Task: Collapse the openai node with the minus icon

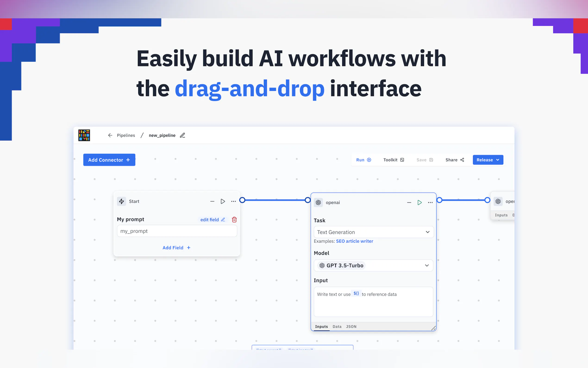Action: [x=409, y=203]
